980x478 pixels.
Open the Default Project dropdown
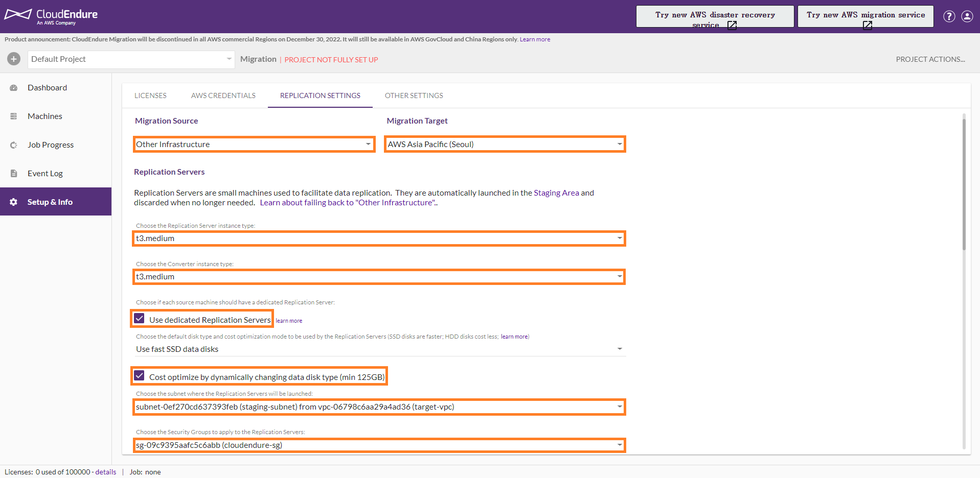(x=131, y=59)
